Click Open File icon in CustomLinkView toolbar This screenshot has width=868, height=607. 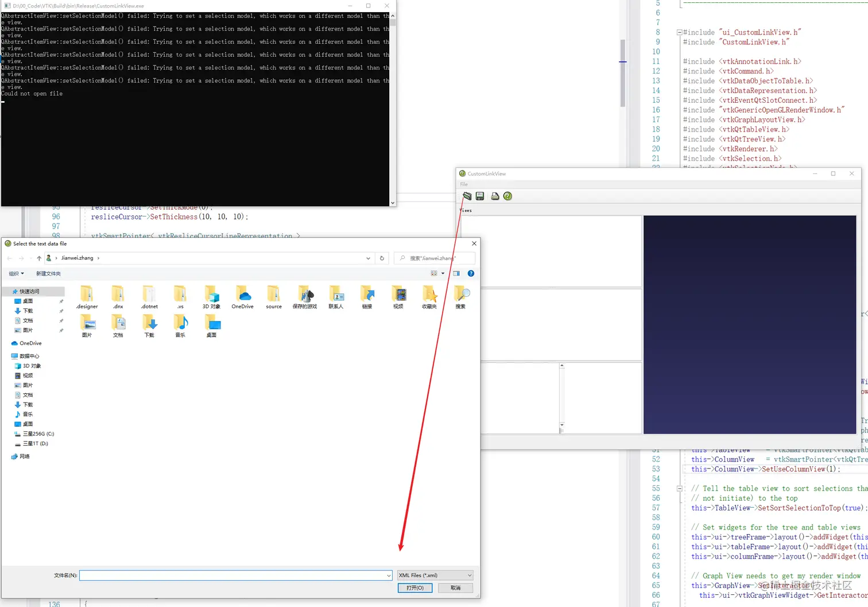467,196
